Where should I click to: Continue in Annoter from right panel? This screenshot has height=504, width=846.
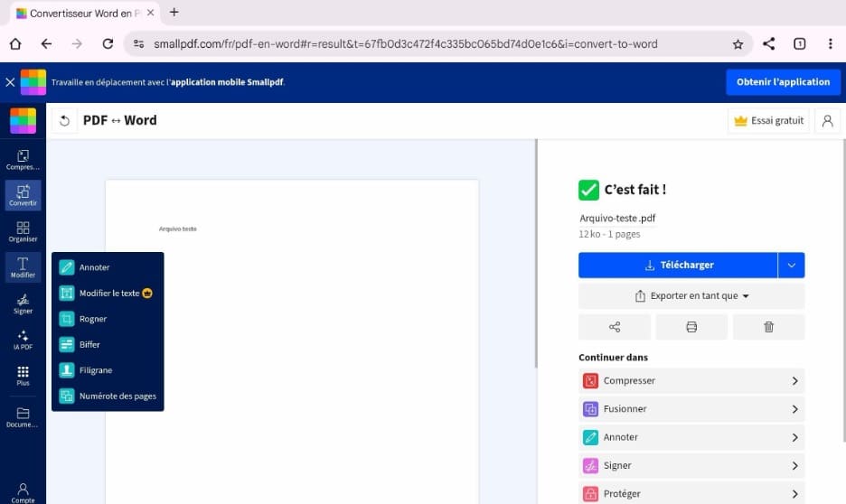(x=691, y=437)
